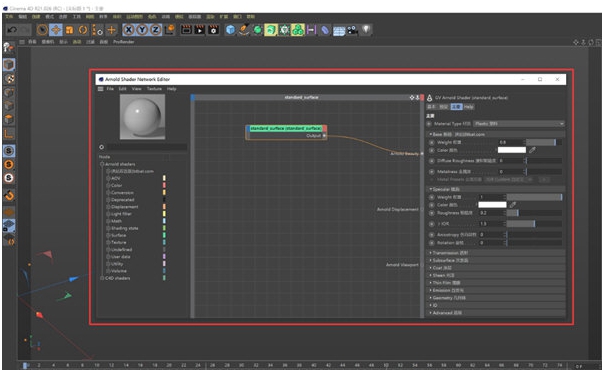Toggle the Base Weight parameter circle
The width and height of the screenshot is (604, 370).
432,142
